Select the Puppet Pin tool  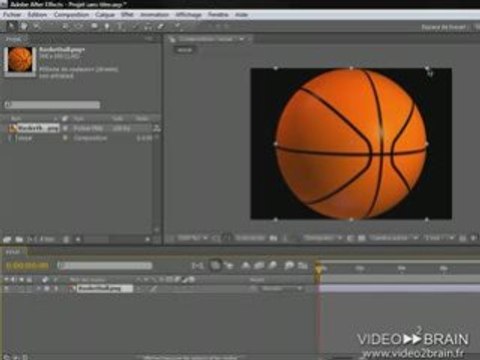pos(178,26)
